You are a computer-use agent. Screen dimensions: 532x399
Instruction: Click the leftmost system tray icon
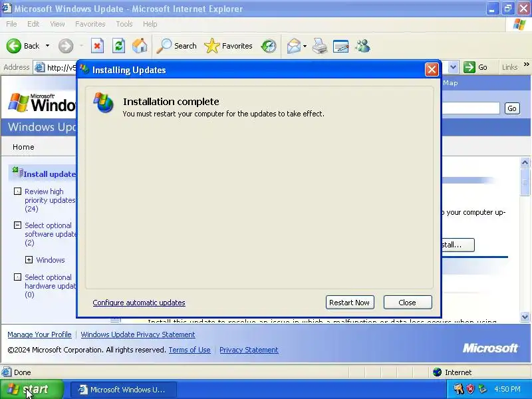click(459, 389)
